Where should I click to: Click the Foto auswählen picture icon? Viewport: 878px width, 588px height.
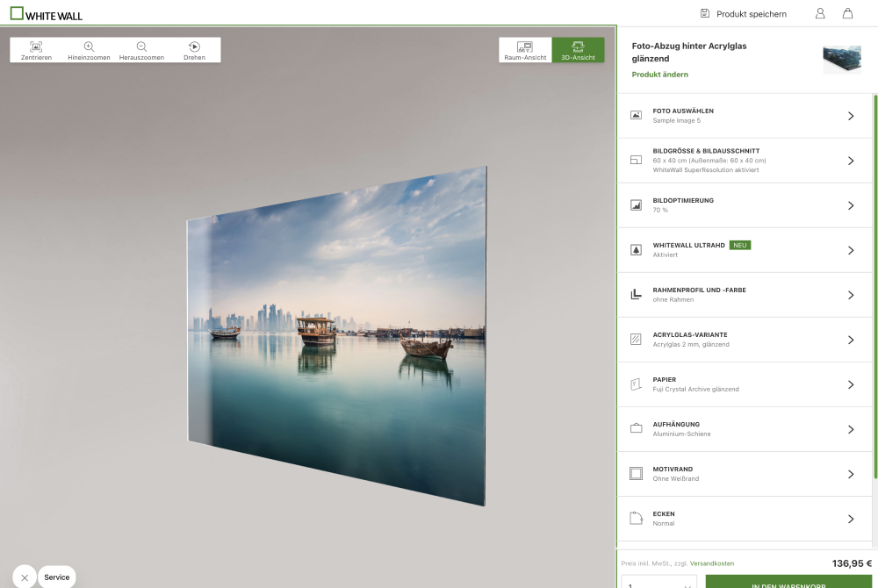636,115
